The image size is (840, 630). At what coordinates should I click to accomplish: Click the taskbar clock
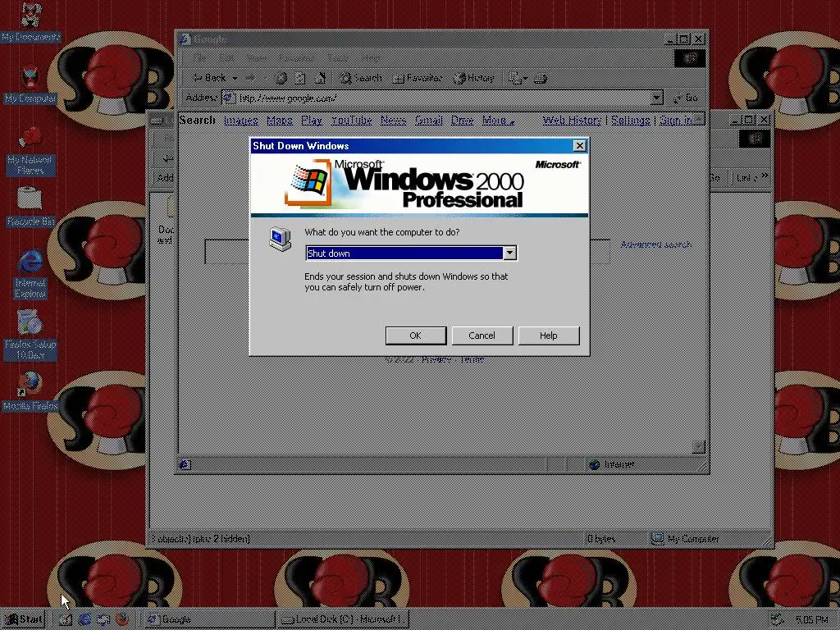(812, 620)
